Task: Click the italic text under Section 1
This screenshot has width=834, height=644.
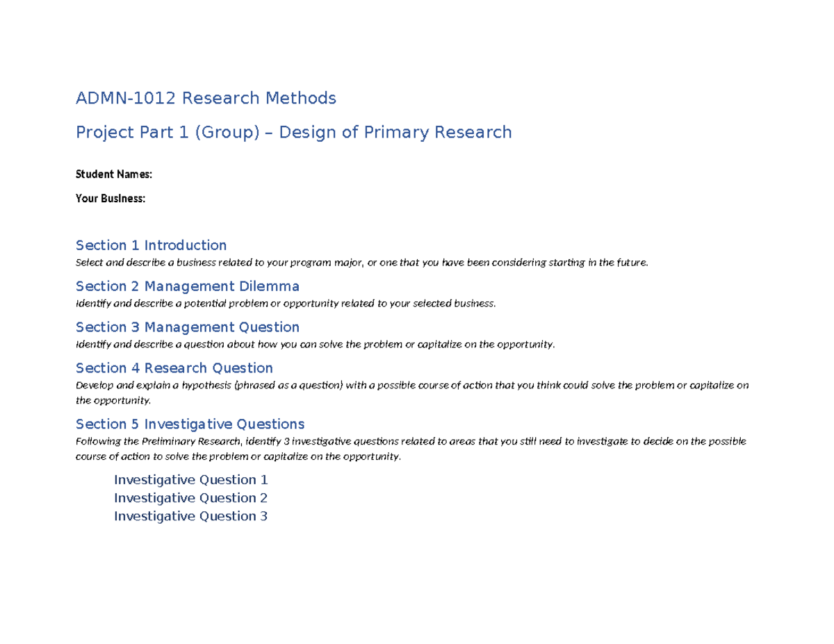Action: point(361,263)
